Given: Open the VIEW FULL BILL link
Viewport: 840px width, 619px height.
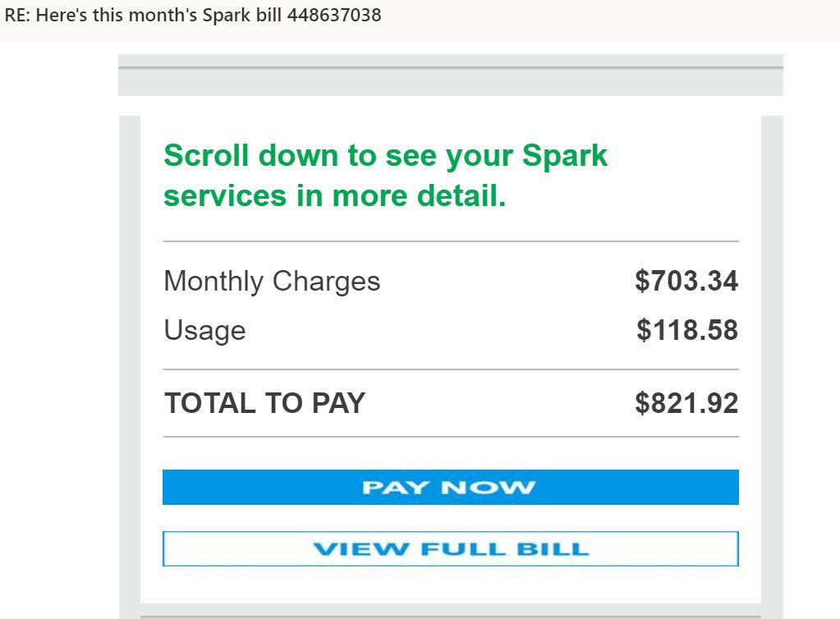Looking at the screenshot, I should (x=450, y=549).
